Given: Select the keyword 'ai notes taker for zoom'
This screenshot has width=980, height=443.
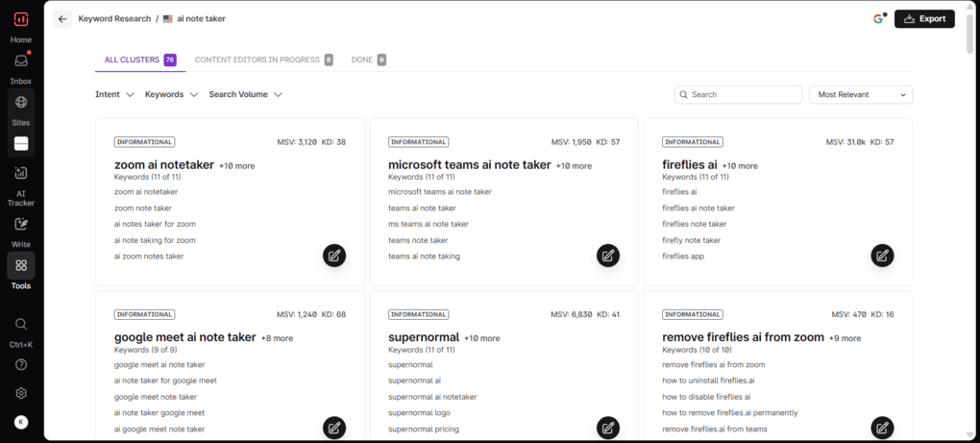Looking at the screenshot, I should click(x=155, y=224).
